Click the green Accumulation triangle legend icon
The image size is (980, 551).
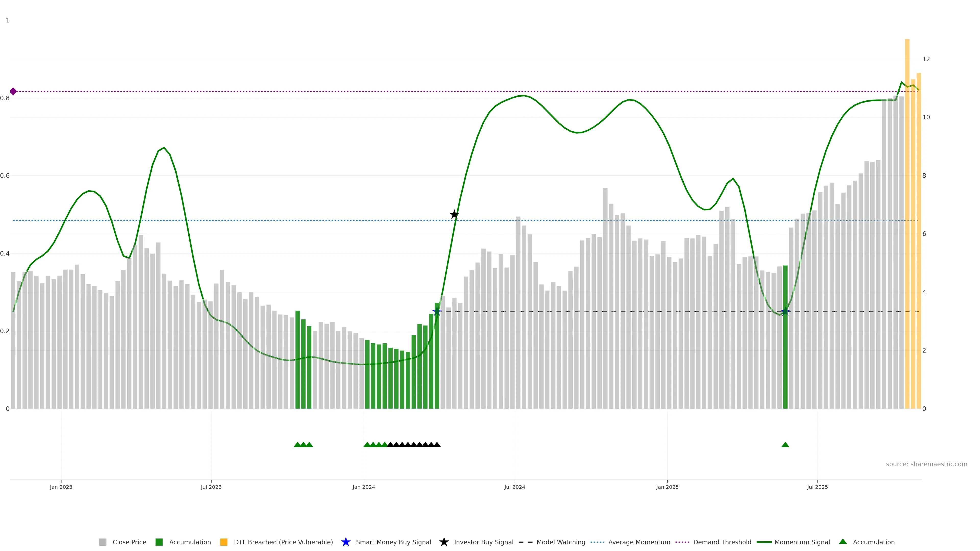pyautogui.click(x=843, y=542)
